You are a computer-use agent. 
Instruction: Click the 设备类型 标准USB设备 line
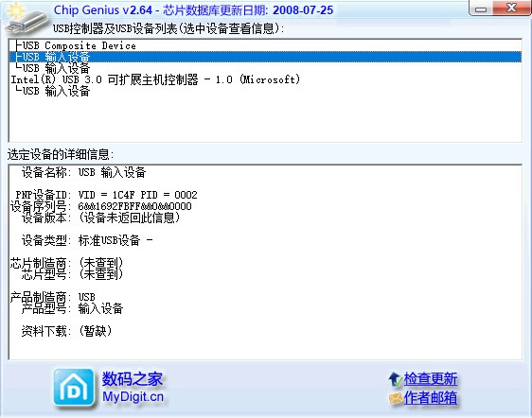click(87, 240)
